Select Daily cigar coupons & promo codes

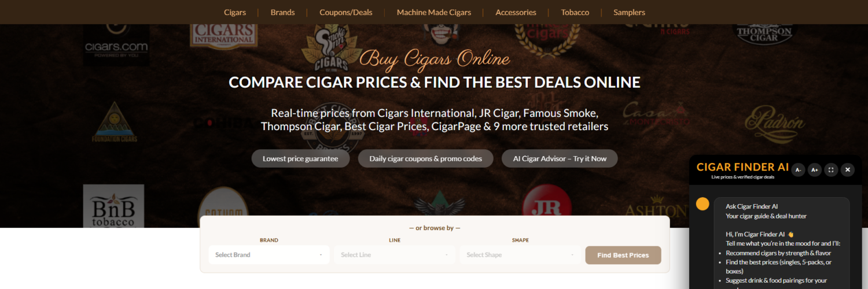(426, 158)
